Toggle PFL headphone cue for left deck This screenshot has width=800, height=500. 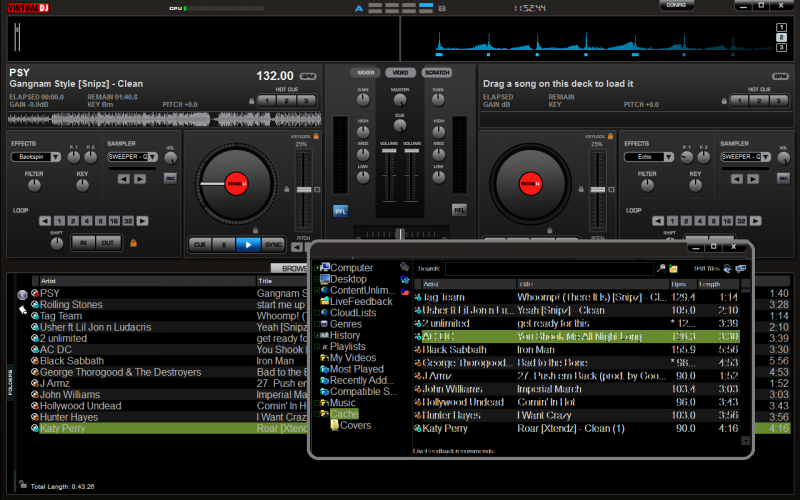click(x=340, y=210)
